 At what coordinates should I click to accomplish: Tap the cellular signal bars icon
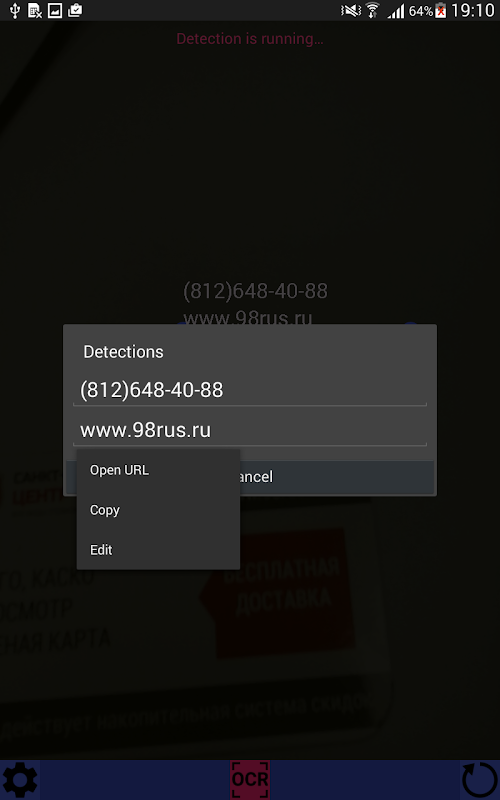coord(396,11)
